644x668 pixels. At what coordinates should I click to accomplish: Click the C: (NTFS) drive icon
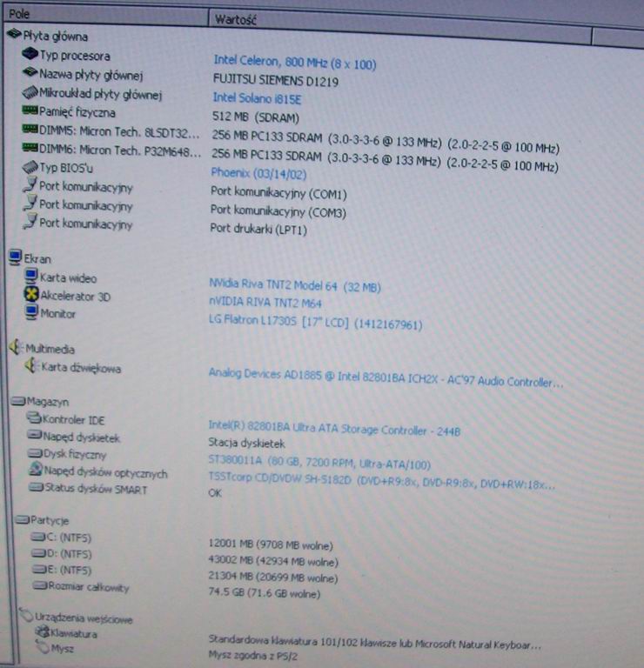(x=38, y=537)
